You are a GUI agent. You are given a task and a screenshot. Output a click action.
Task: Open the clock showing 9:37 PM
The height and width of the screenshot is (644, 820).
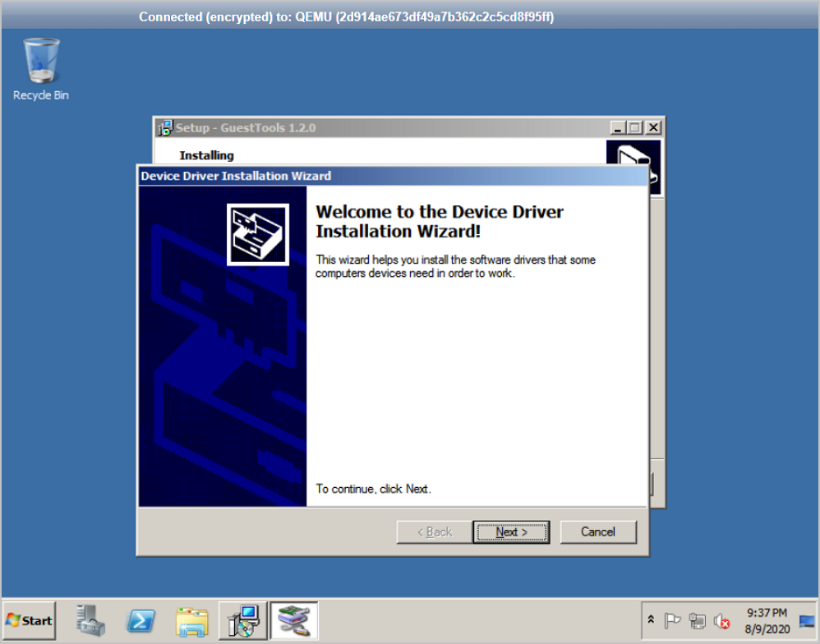767,620
